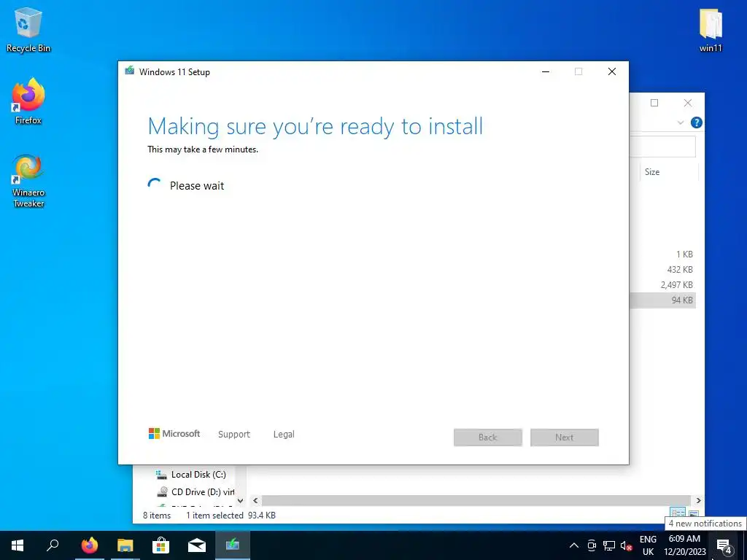Close the File Explorer window behind Setup

click(688, 103)
